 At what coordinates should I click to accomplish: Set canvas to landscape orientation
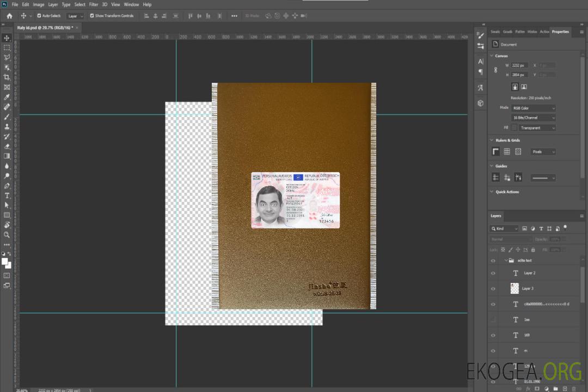click(x=524, y=87)
